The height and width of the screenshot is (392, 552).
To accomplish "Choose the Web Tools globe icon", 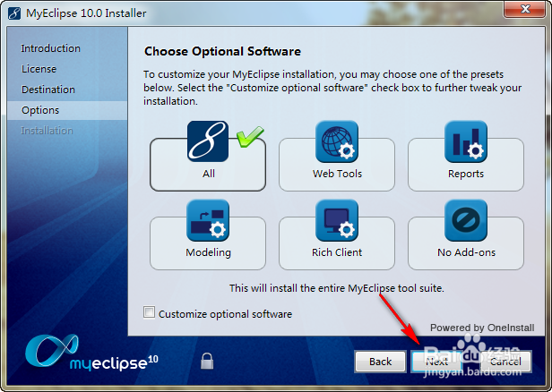I will tap(337, 141).
